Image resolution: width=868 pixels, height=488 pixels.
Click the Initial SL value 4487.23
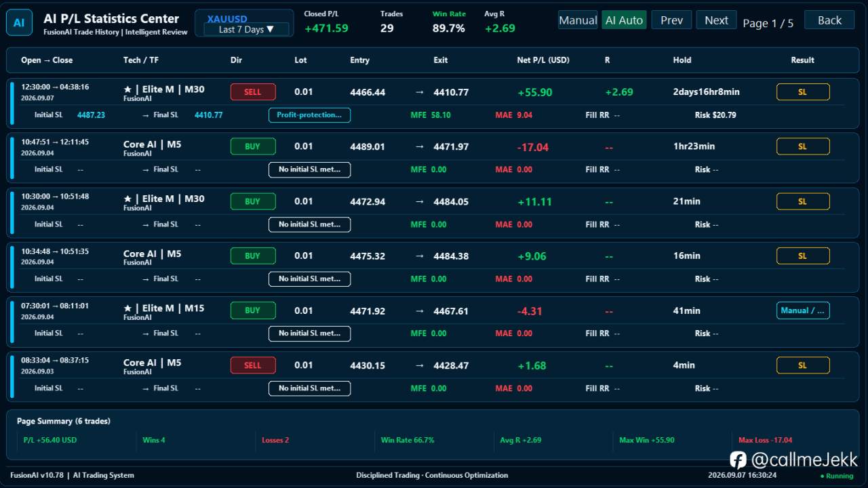point(91,115)
